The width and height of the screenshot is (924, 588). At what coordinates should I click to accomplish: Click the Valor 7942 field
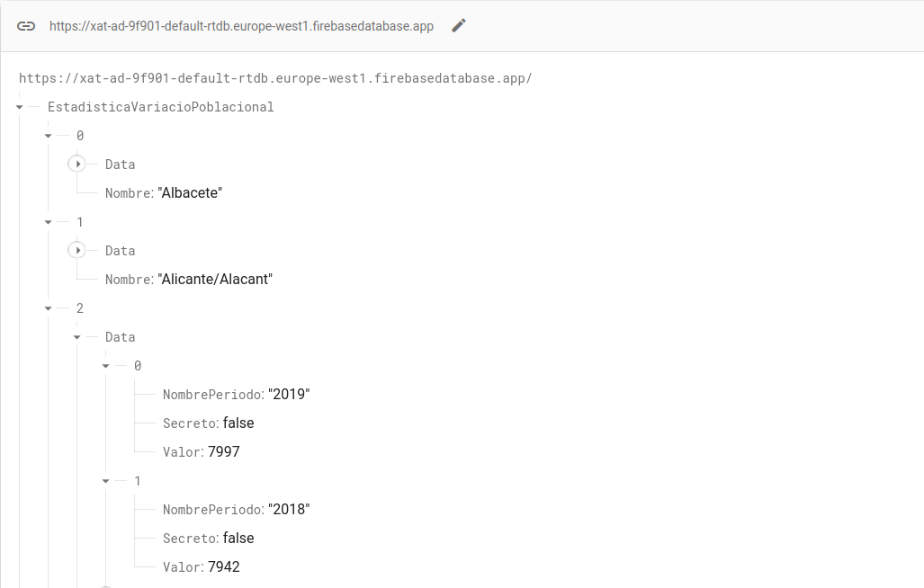pyautogui.click(x=223, y=567)
